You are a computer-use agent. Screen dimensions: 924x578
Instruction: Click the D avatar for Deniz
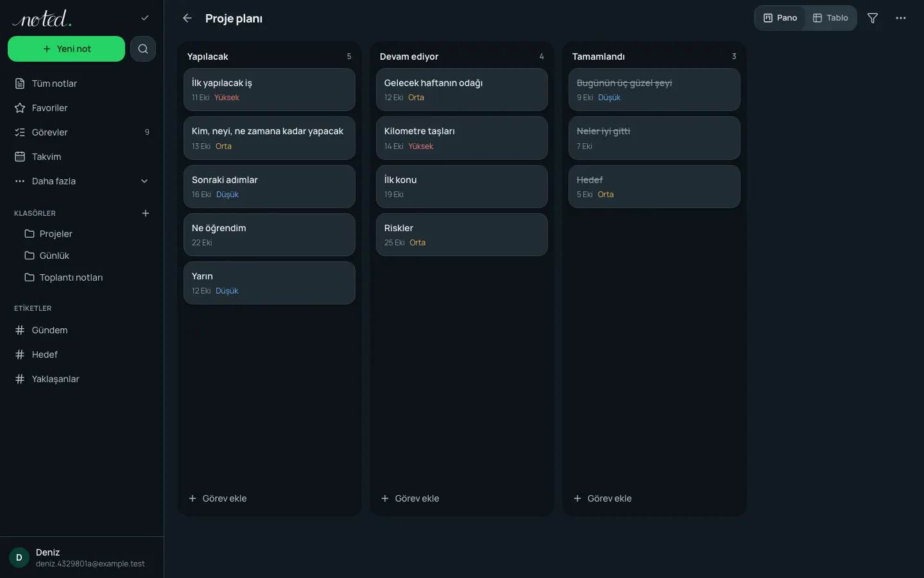(19, 557)
